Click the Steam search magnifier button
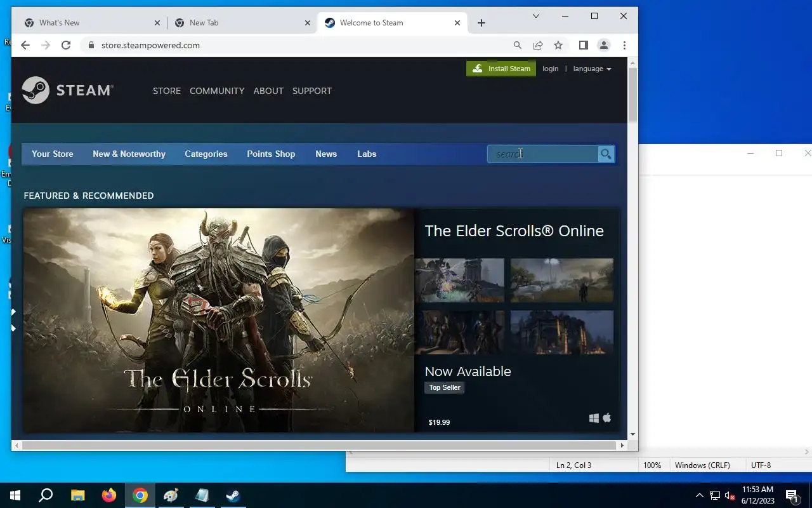The width and height of the screenshot is (812, 508). pos(606,154)
